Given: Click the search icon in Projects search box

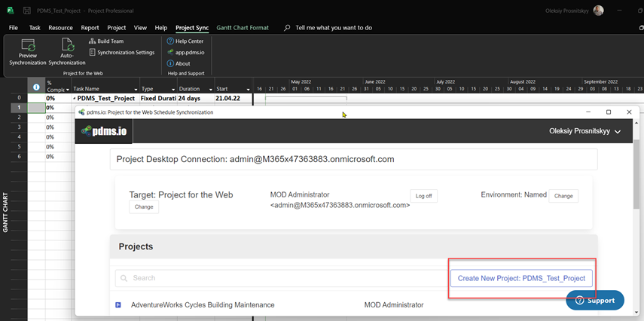Looking at the screenshot, I should pyautogui.click(x=124, y=278).
